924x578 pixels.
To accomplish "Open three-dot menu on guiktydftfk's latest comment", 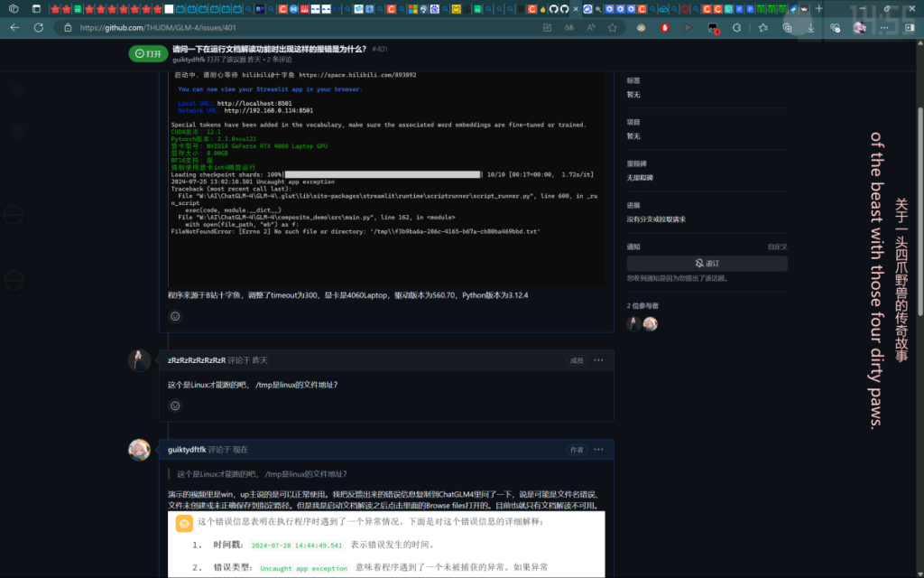I will 598,449.
